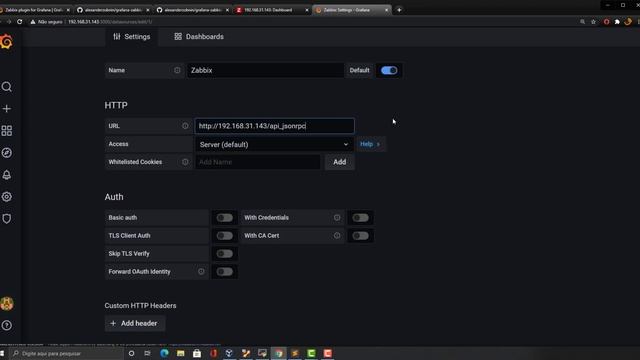
Task: Click the info icon next to Name
Action: [177, 70]
